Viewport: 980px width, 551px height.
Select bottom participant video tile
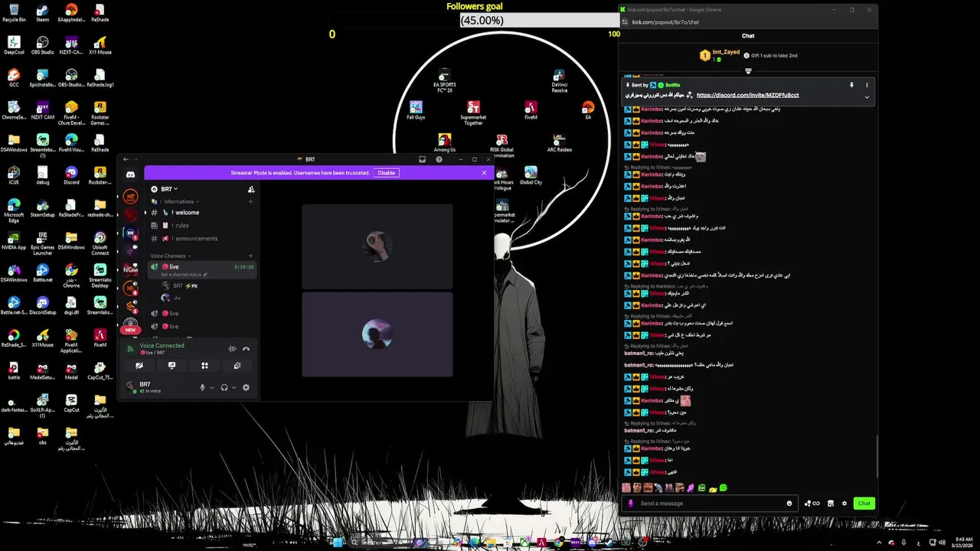tap(377, 334)
